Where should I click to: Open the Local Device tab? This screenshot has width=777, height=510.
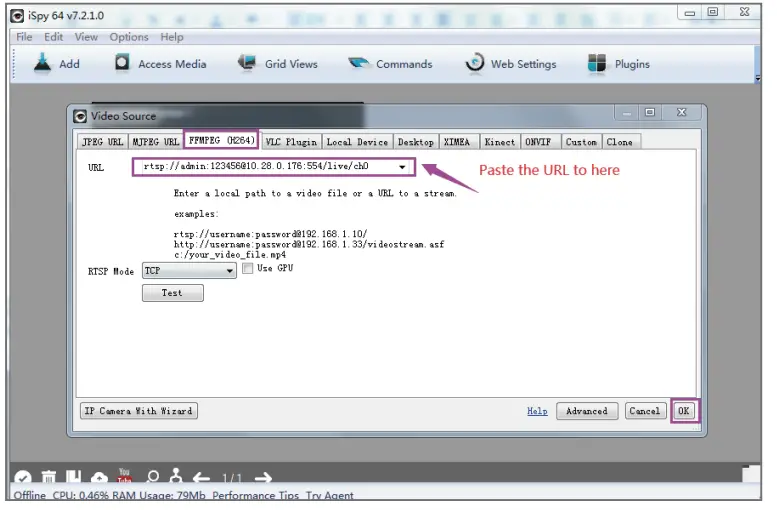pyautogui.click(x=357, y=142)
